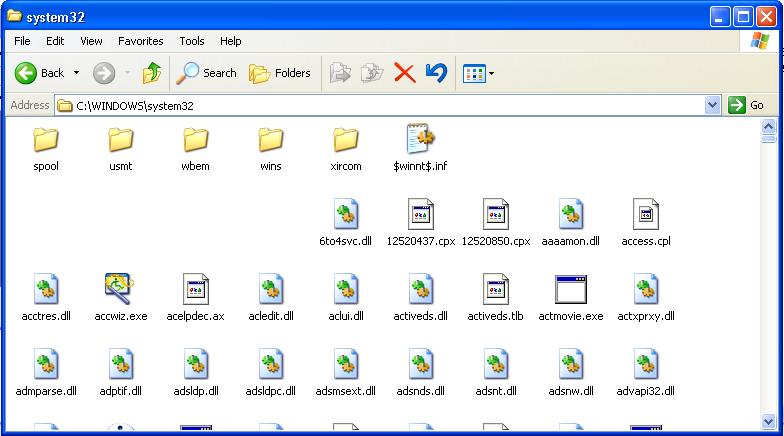Click the blue Undo arrow icon
Screen dimensions: 784x436
tap(436, 73)
